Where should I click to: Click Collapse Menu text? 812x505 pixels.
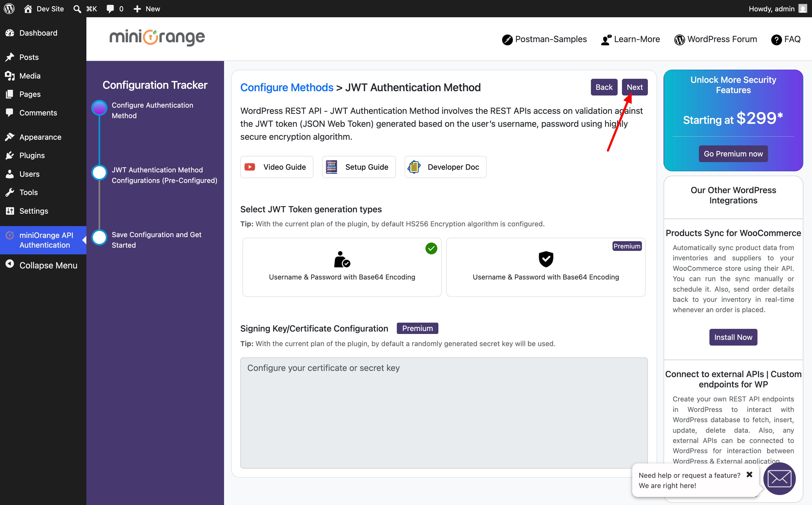48,265
